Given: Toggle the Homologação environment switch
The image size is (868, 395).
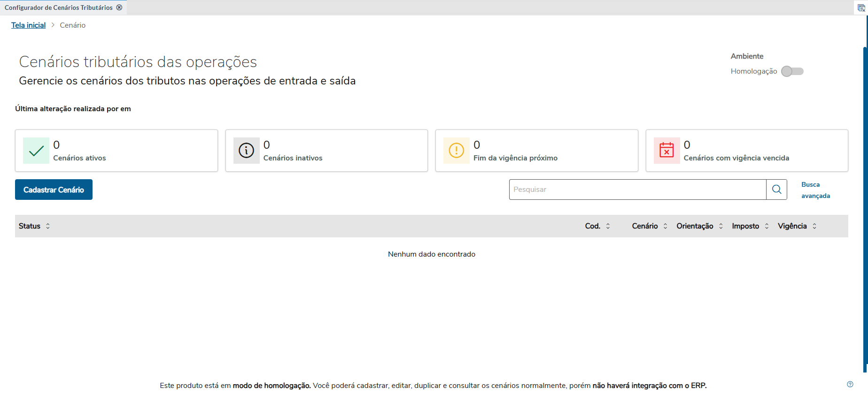Looking at the screenshot, I should pos(792,71).
